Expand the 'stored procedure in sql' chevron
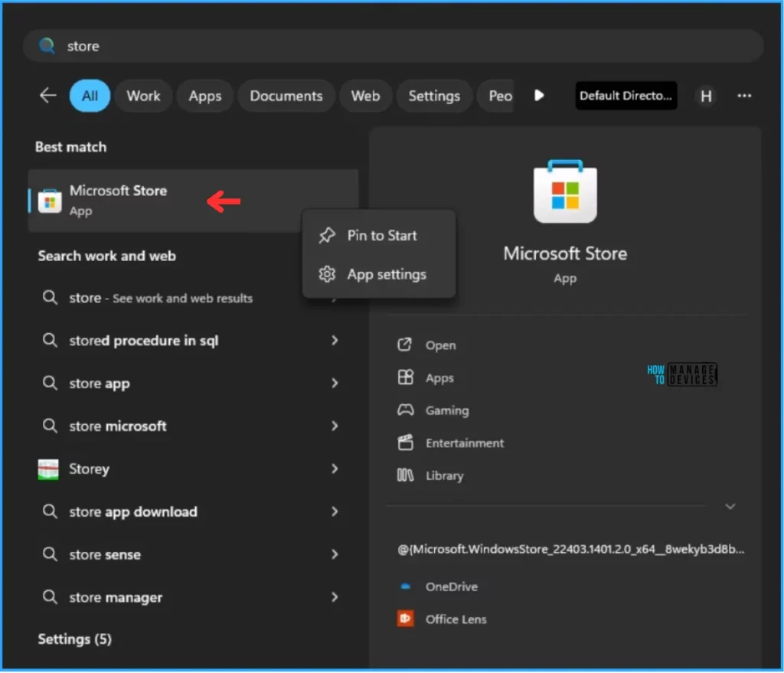The height and width of the screenshot is (673, 784). [335, 341]
